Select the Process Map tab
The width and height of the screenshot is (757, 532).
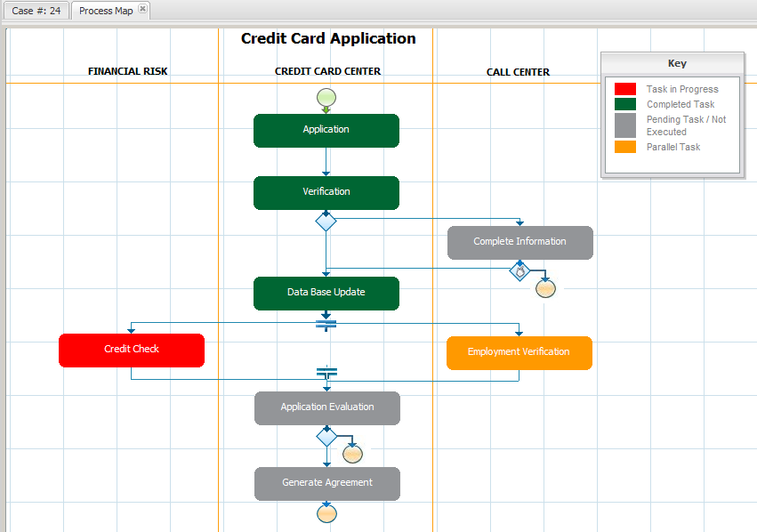click(x=106, y=11)
